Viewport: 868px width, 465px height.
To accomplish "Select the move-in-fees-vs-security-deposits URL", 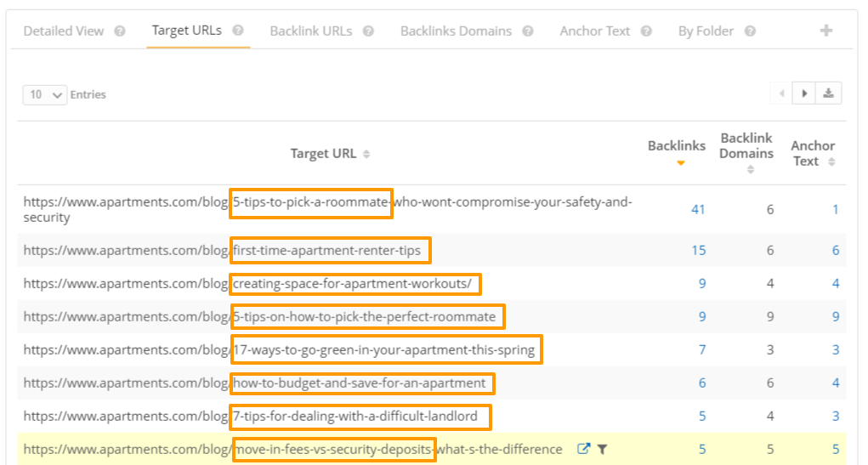I will [292, 449].
